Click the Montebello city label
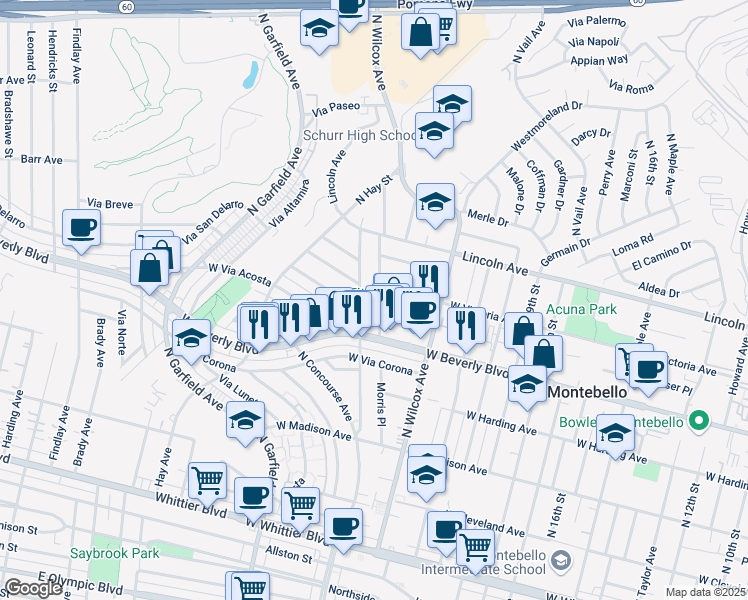The image size is (748, 600). pos(587,393)
